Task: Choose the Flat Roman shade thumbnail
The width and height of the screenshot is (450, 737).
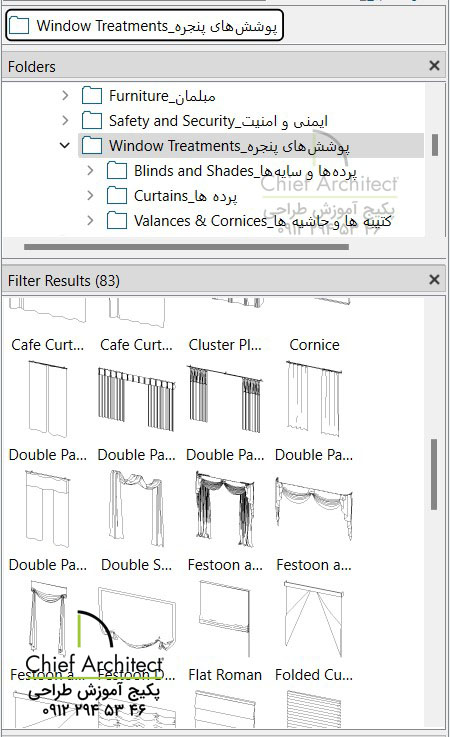Action: 225,618
